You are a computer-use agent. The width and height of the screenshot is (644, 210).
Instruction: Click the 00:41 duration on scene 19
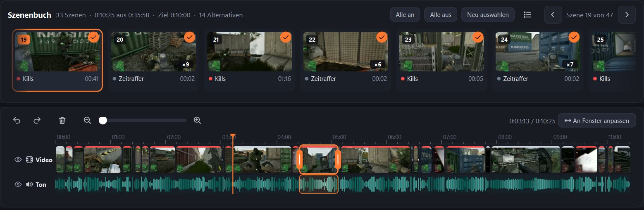(x=92, y=78)
